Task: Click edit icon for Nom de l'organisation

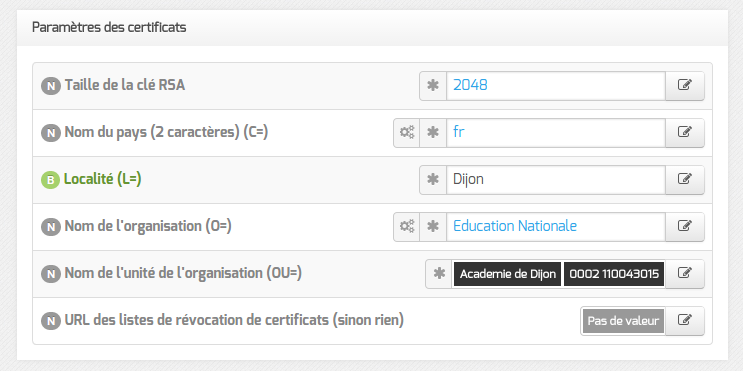Action: click(x=685, y=226)
